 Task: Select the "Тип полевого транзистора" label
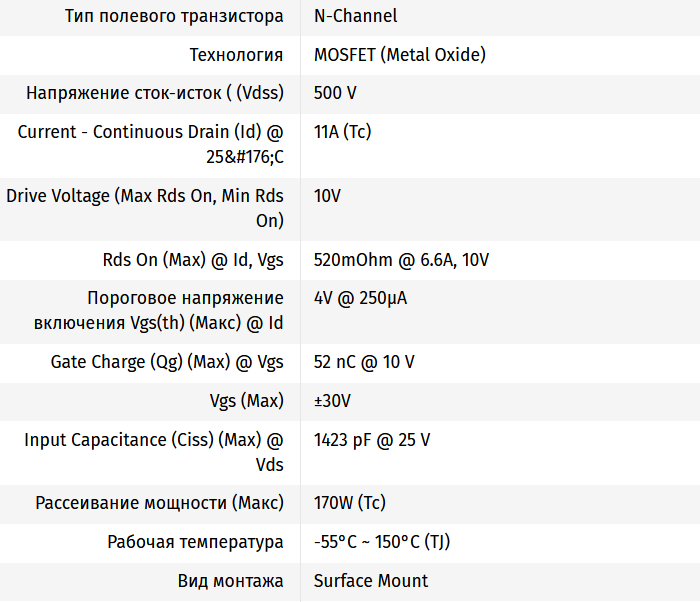[x=174, y=15]
